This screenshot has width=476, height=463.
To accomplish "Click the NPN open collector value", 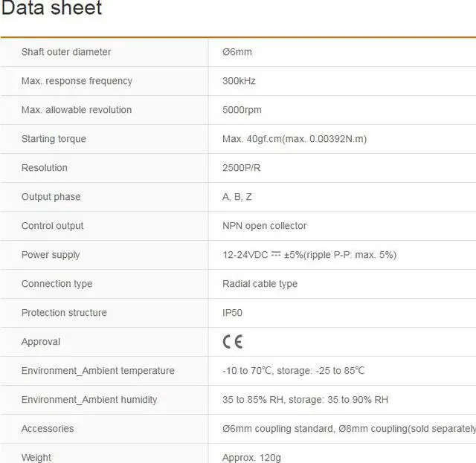I will point(264,226).
